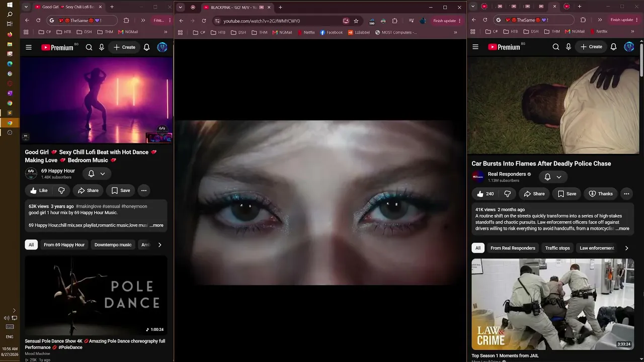Save the Good Girl video to playlist

pyautogui.click(x=121, y=191)
